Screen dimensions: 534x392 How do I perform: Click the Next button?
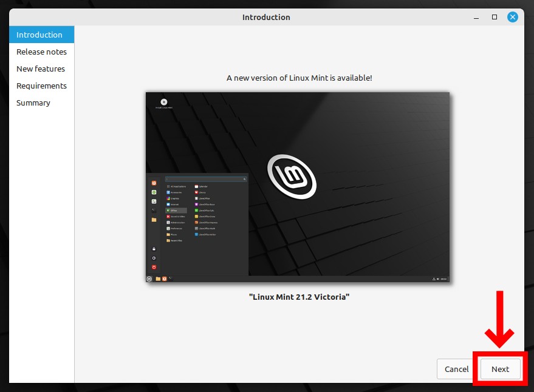pos(500,369)
